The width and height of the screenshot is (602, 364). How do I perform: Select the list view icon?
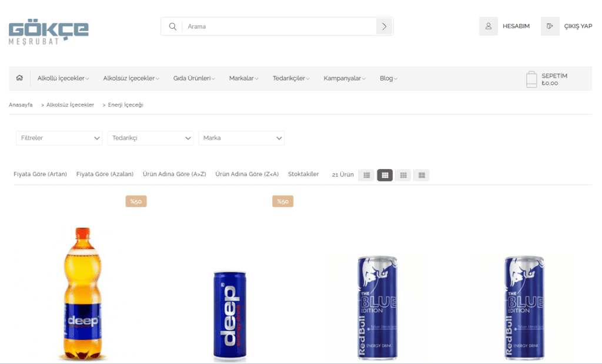click(x=366, y=174)
